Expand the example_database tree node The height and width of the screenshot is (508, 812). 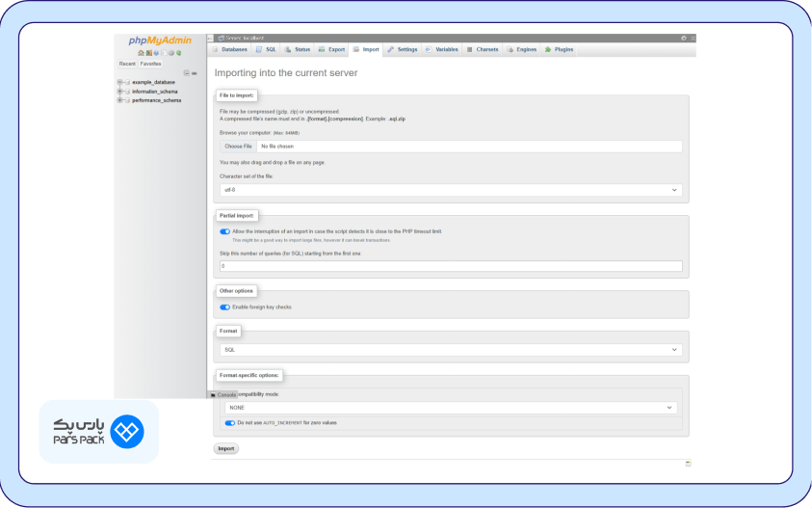pyautogui.click(x=119, y=82)
